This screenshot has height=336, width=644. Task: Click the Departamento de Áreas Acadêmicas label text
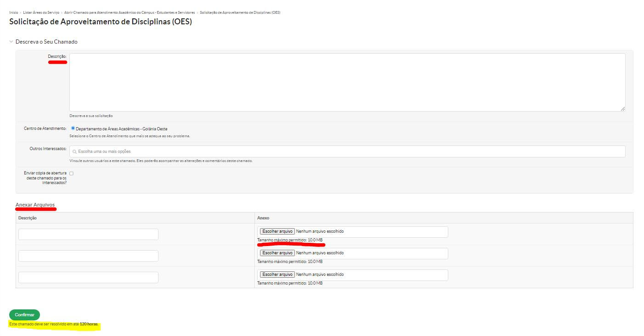[121, 129]
